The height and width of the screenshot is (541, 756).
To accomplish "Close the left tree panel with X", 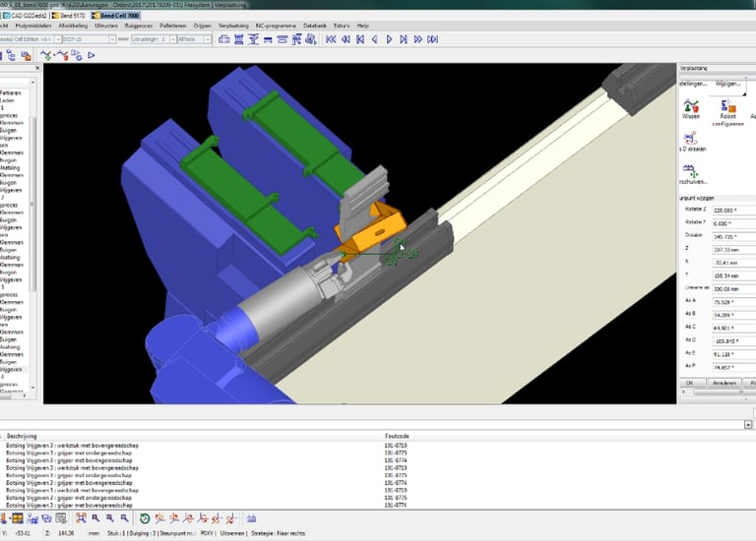I will point(37,68).
